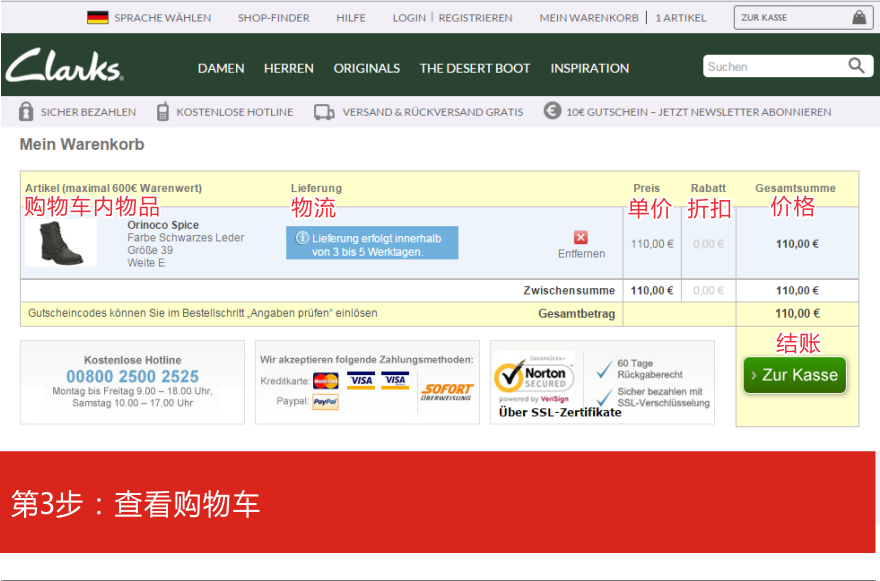Open the Clarks logo homepage
Screen dimensions: 880x581
click(x=65, y=66)
